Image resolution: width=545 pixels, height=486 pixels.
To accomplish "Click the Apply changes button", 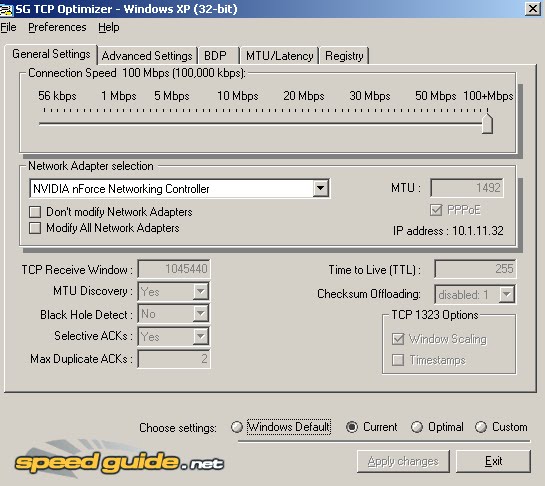I will pyautogui.click(x=403, y=461).
